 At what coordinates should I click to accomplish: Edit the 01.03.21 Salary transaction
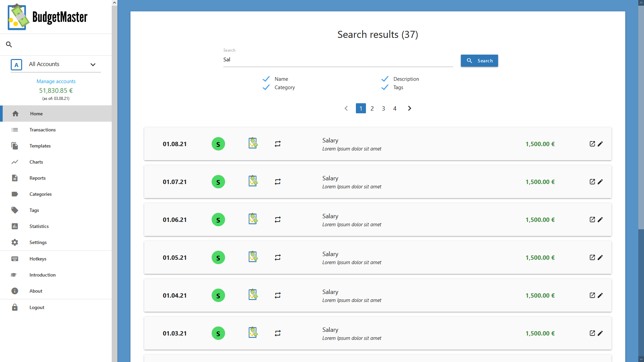(x=600, y=333)
